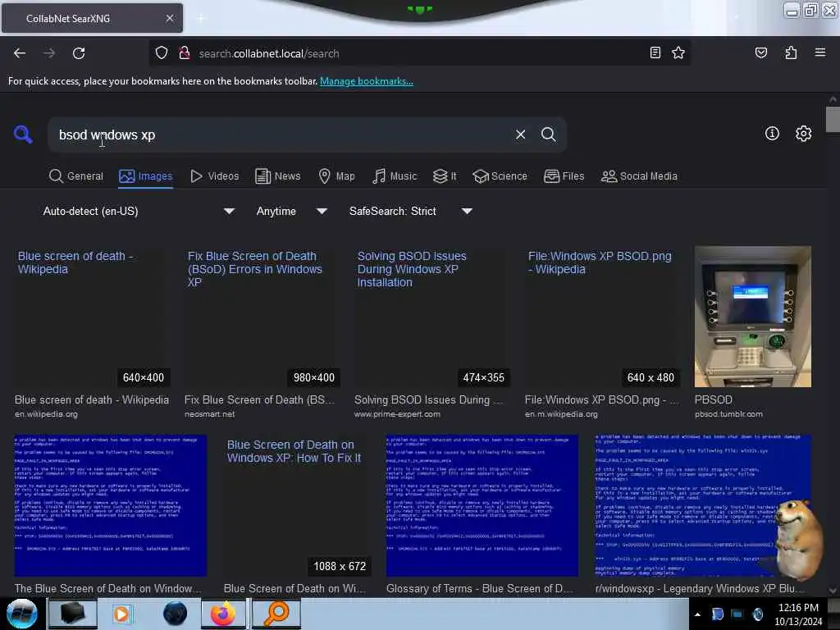840x630 pixels.
Task: Click the pbsod.tumblr.com source text
Action: pyautogui.click(x=728, y=413)
